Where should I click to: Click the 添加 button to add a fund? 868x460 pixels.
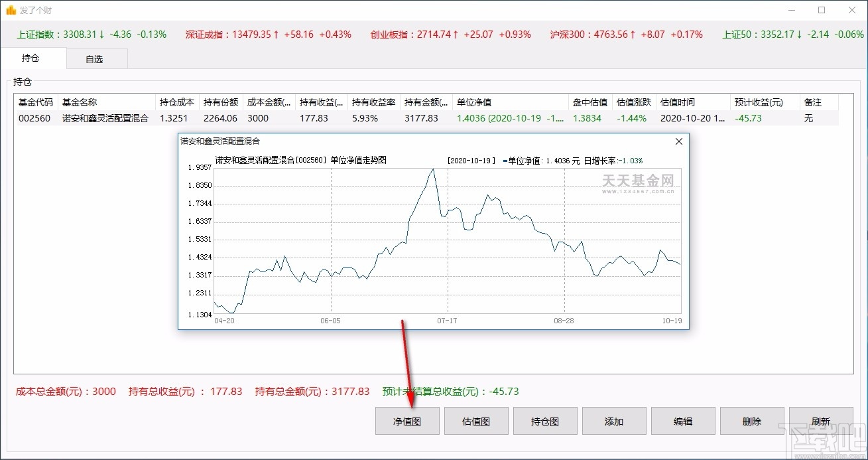pyautogui.click(x=614, y=420)
